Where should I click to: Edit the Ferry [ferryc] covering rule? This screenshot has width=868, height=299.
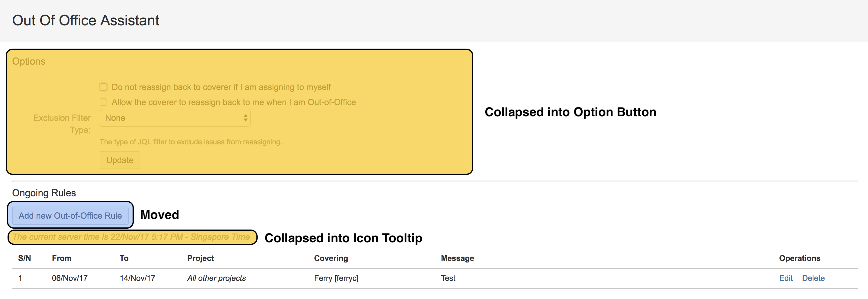(x=786, y=278)
